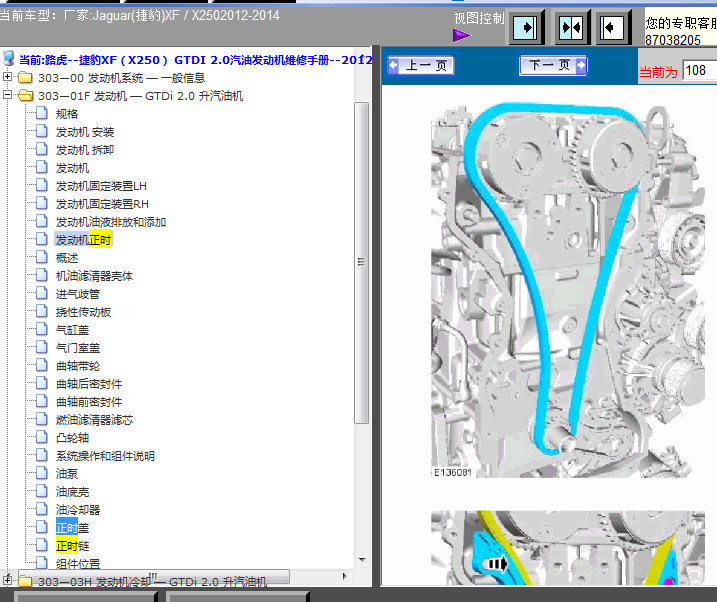Open the 凸轮轴 document
717x602 pixels.
(72, 438)
